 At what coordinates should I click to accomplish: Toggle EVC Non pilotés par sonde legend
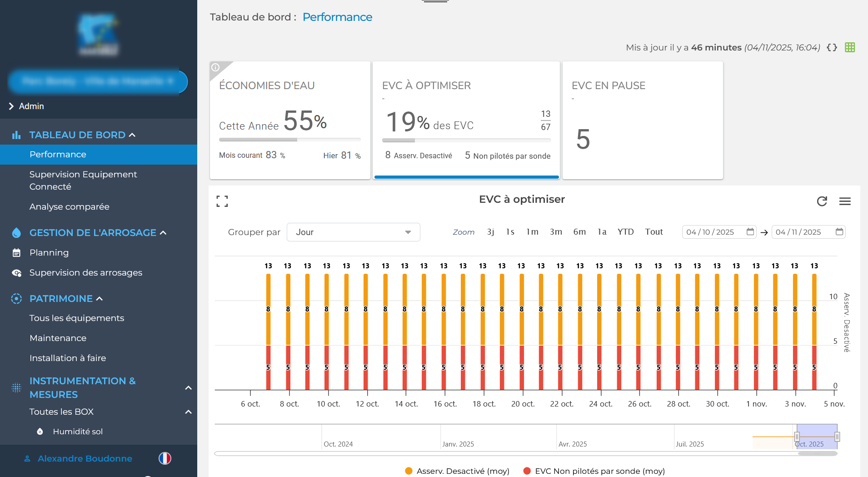[594, 471]
